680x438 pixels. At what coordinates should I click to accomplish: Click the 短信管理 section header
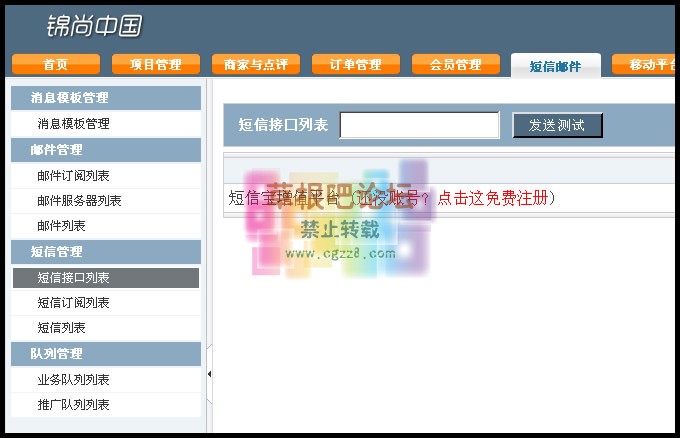click(x=106, y=252)
